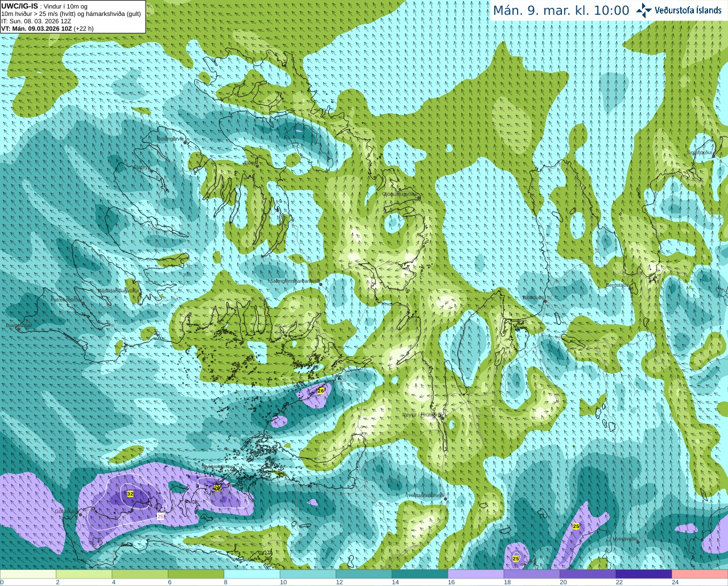This screenshot has width=728, height=586.
Task: Select the 14–16 m/s dark teal legend swatch
Action: [420, 574]
